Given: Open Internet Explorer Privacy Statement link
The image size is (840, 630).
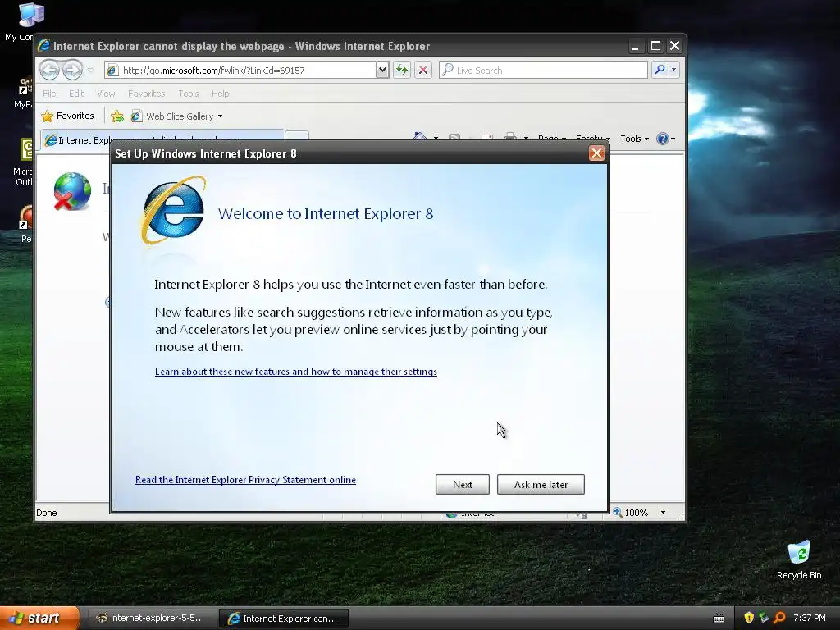Looking at the screenshot, I should pos(245,479).
